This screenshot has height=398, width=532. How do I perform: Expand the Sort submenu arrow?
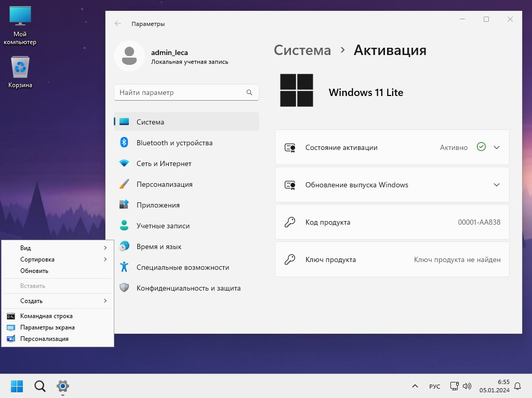coord(105,259)
